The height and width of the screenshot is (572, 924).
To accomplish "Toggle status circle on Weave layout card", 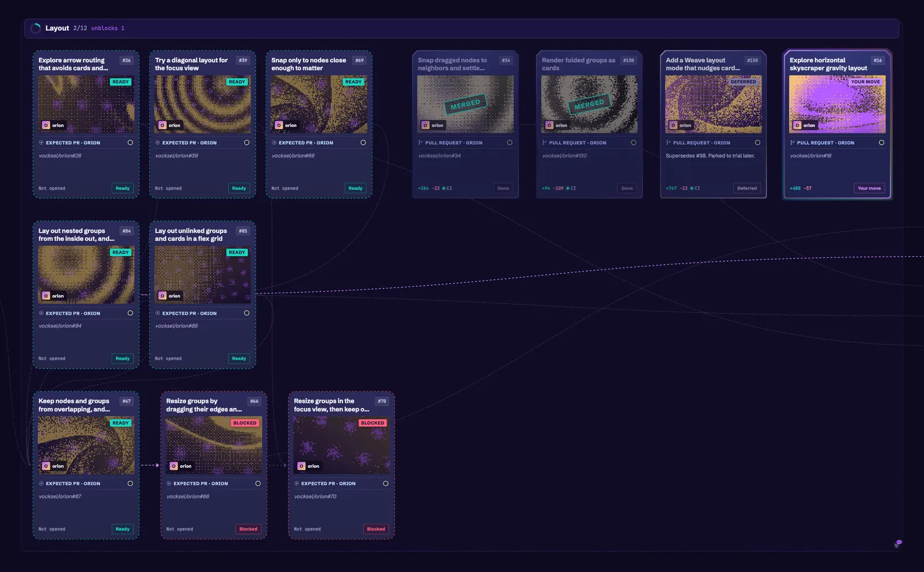I will tap(758, 143).
